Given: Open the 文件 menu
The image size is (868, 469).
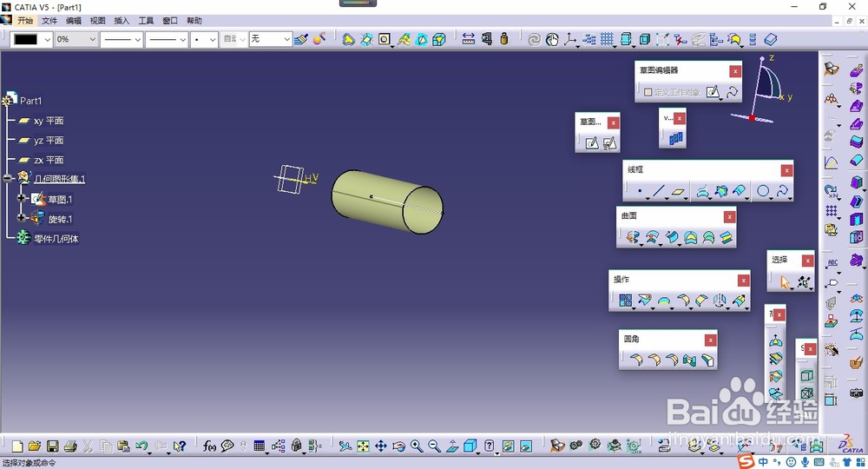Looking at the screenshot, I should 49,21.
